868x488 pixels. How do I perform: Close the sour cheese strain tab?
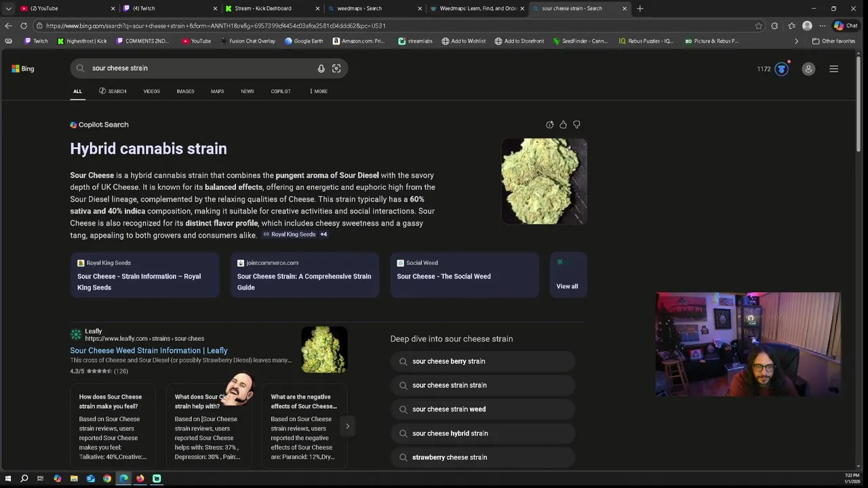click(625, 8)
